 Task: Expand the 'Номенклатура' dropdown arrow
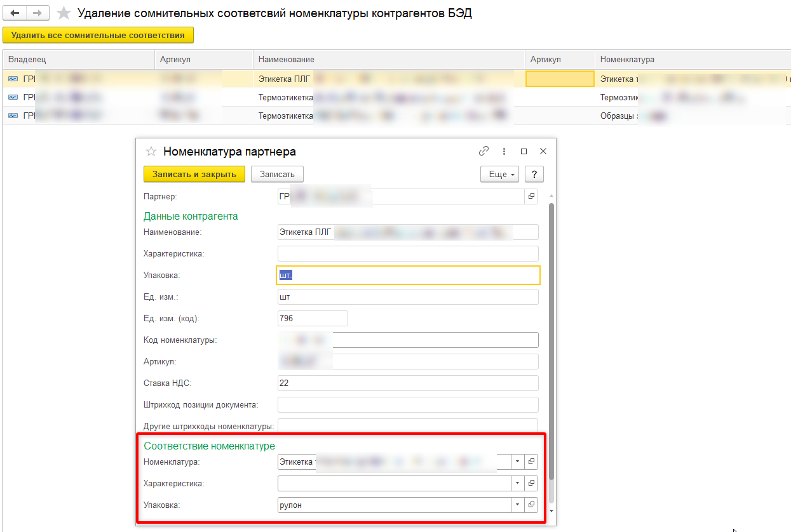tap(518, 462)
